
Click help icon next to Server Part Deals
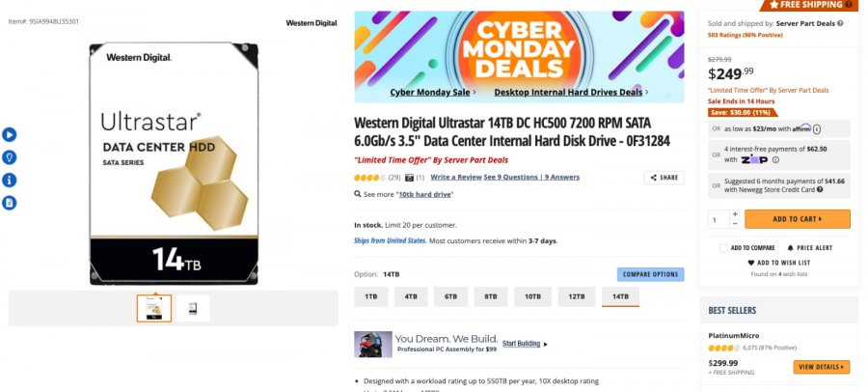(x=840, y=23)
